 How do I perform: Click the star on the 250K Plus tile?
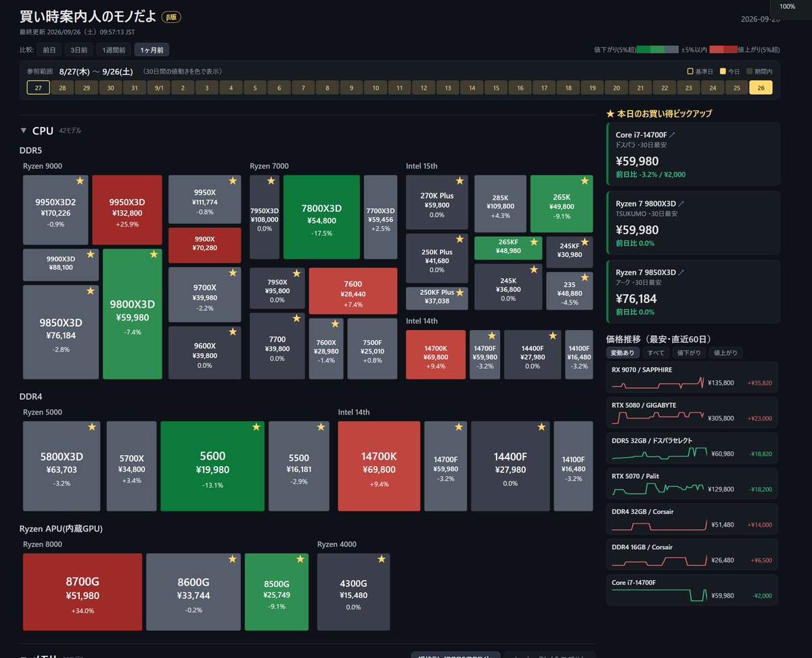pos(460,239)
